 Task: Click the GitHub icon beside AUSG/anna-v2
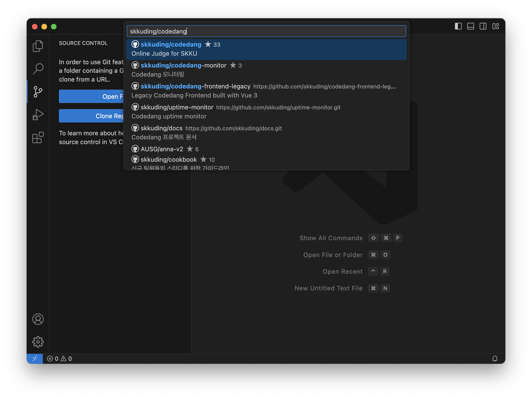pos(135,149)
